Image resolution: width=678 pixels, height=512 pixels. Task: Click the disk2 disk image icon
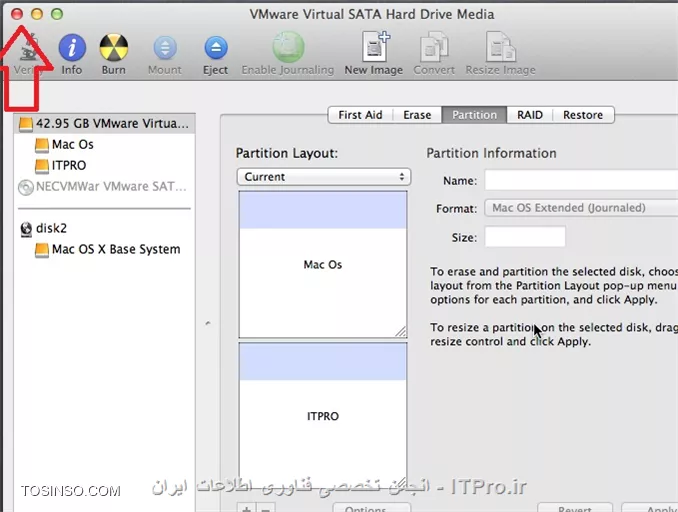coord(26,229)
